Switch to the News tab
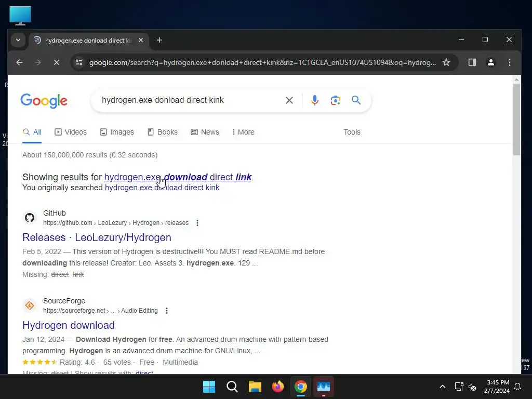The height and width of the screenshot is (399, 532). click(x=205, y=132)
